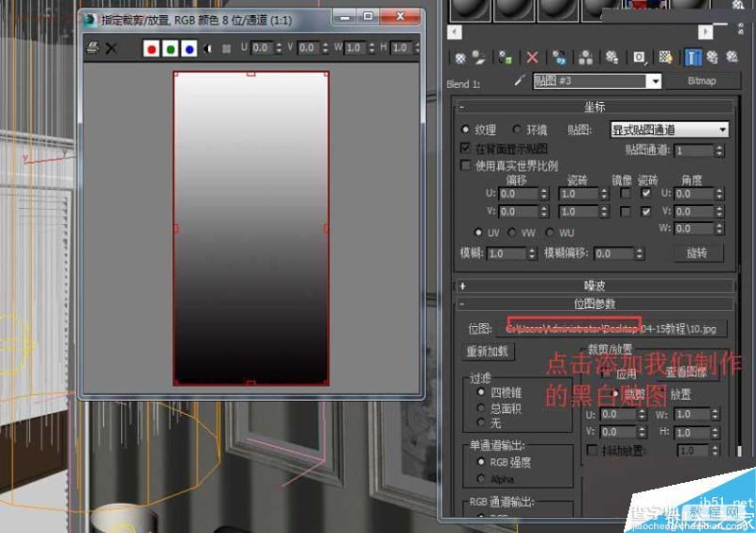
Task: Click the Make Material Copy icon
Action: pos(559,59)
